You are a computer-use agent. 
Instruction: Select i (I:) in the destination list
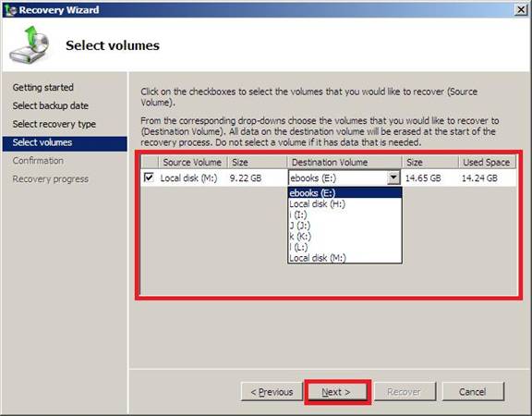345,214
